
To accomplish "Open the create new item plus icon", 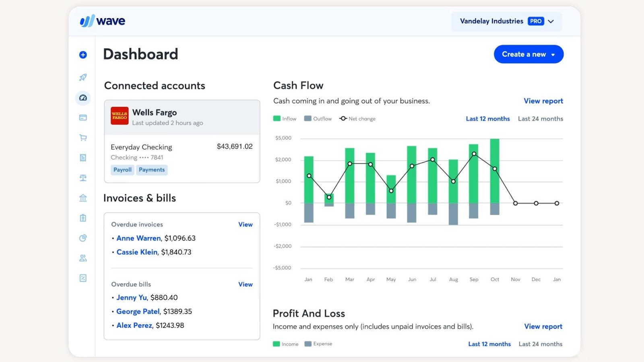I will coord(83,54).
